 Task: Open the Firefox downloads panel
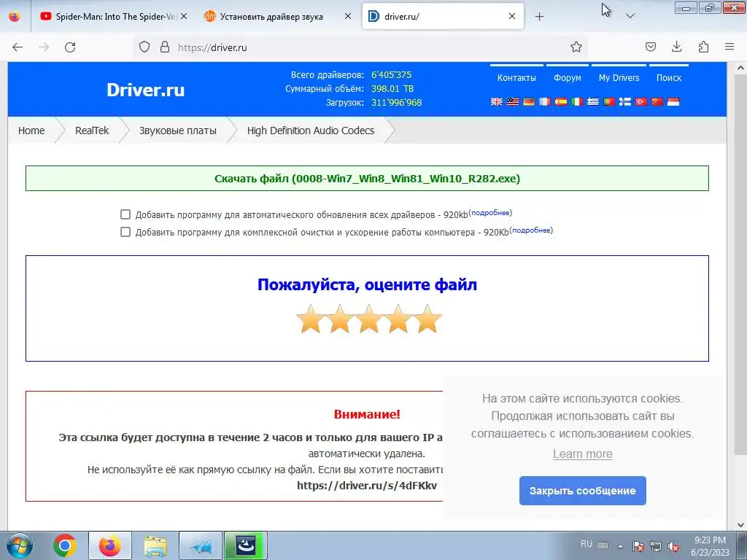coord(676,47)
